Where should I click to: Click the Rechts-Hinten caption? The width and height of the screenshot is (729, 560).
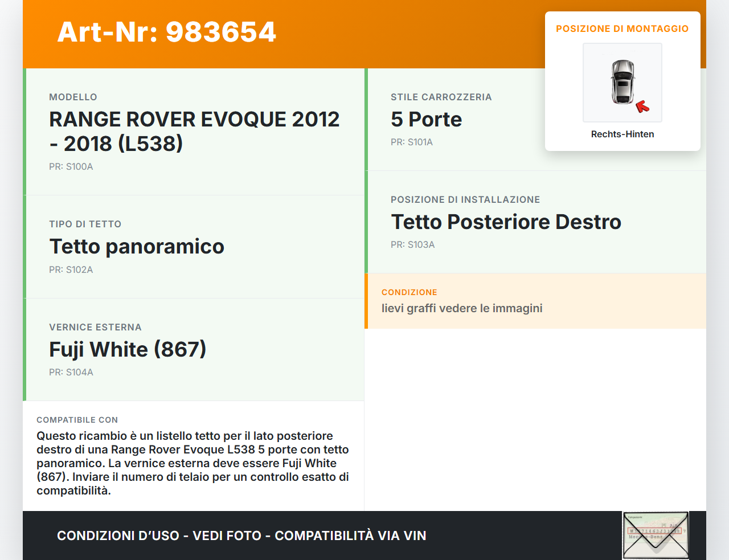coord(622,134)
